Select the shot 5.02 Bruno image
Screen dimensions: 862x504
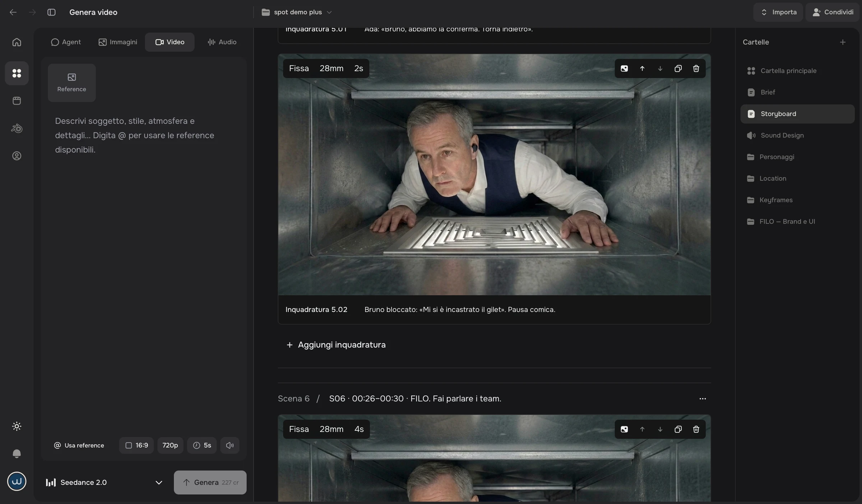coord(494,175)
